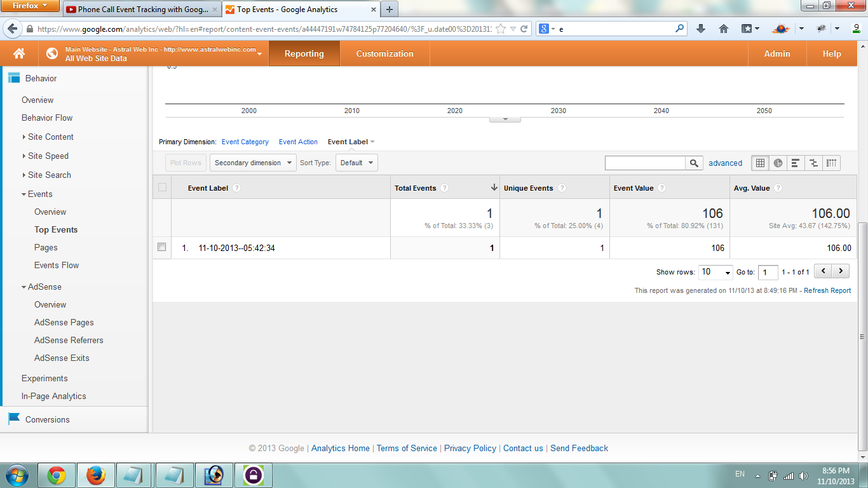Click the Go to page number field

click(x=768, y=272)
